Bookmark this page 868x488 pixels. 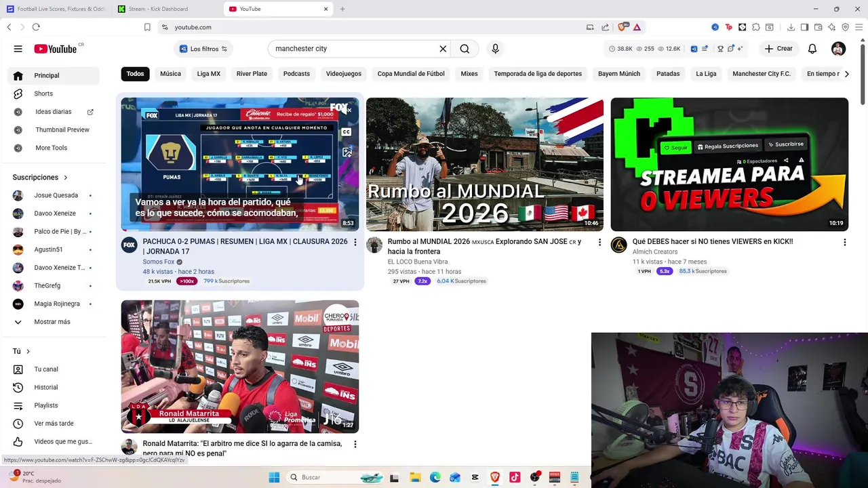(x=147, y=27)
